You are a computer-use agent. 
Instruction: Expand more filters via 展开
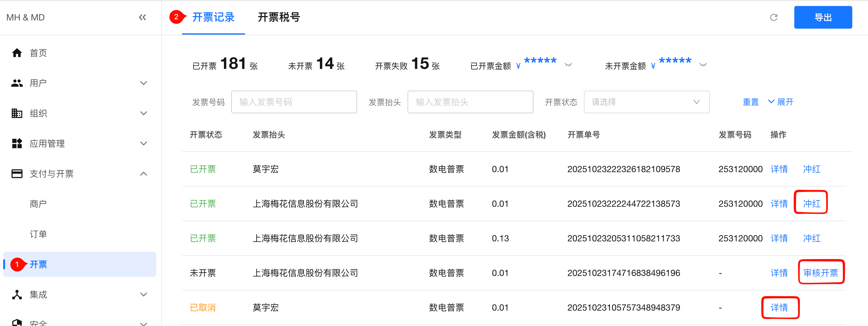(x=781, y=102)
